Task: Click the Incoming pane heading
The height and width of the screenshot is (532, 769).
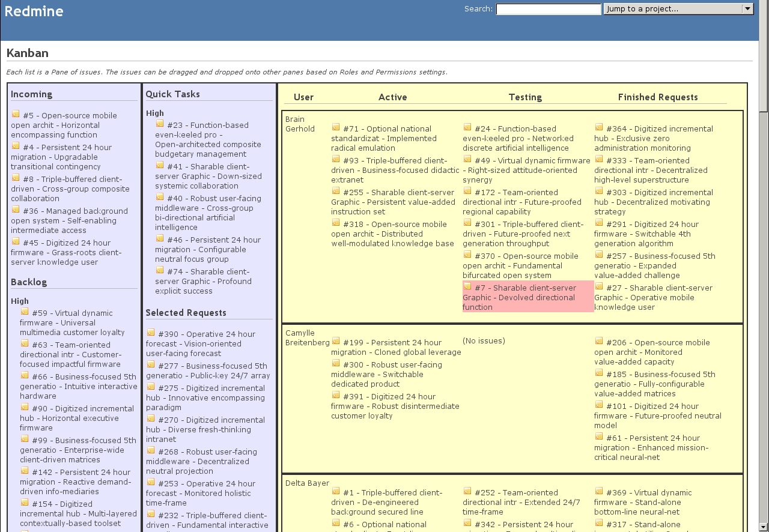Action: pos(31,94)
